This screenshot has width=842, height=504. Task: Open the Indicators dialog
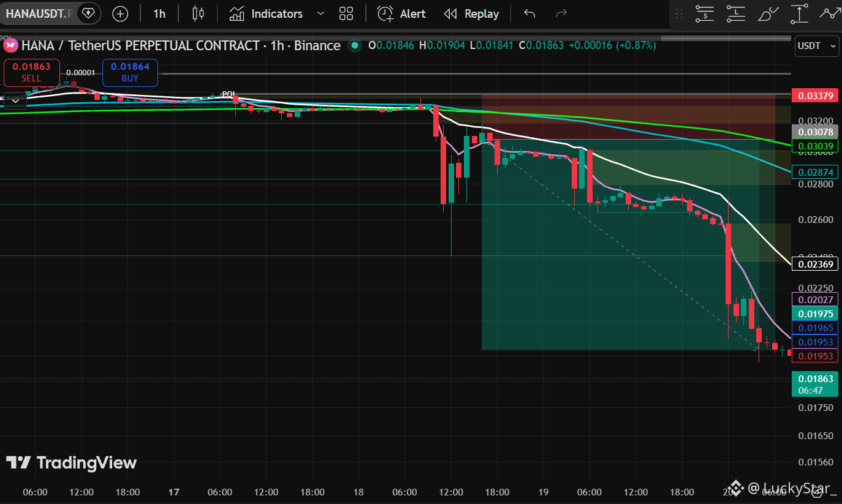pos(266,13)
